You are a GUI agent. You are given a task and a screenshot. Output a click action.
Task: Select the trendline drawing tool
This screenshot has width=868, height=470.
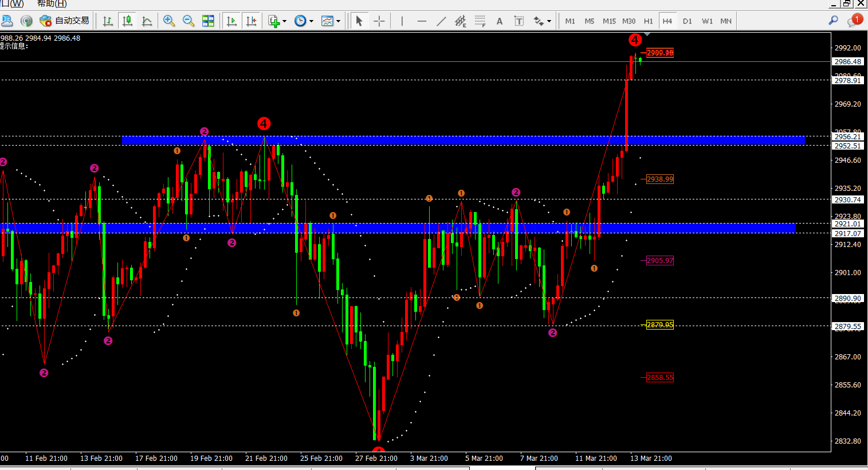coord(441,21)
